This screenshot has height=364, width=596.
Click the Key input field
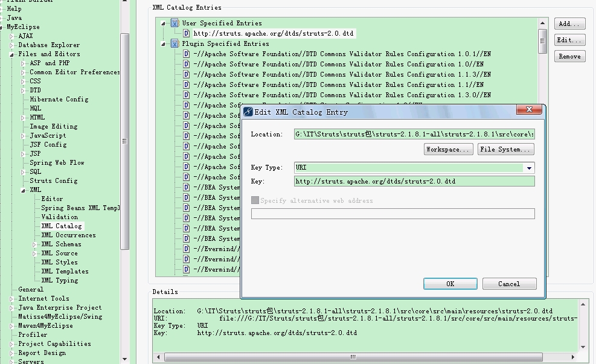(x=414, y=181)
